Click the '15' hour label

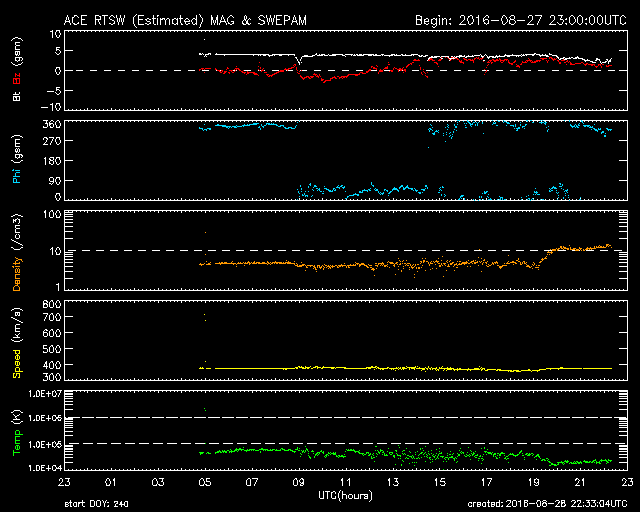(440, 482)
